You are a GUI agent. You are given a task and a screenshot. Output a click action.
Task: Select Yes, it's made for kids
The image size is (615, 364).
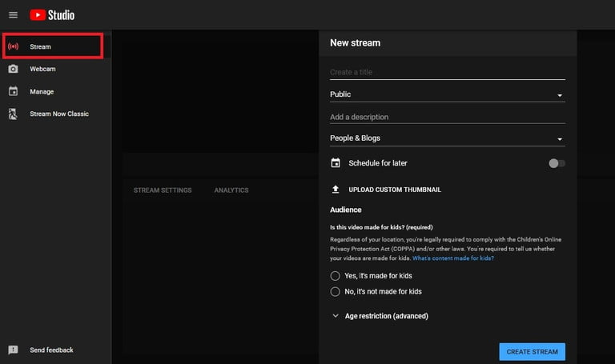335,276
